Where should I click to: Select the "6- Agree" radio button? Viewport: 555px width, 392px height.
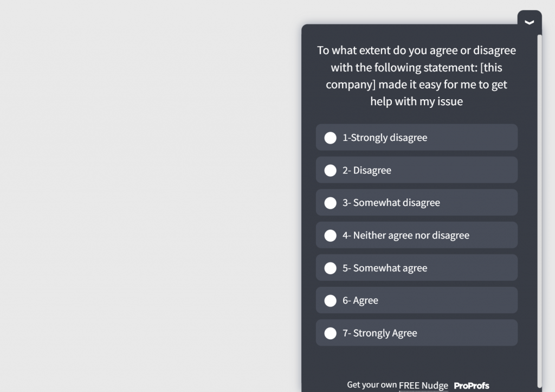331,300
